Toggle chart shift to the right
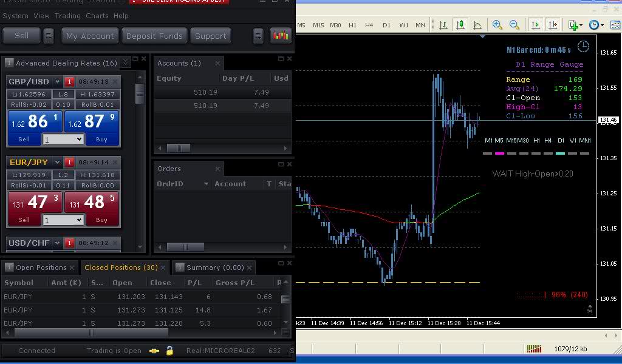 click(552, 25)
